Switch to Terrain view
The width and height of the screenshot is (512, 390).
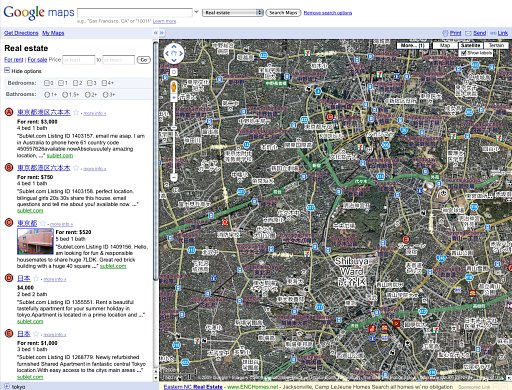[496, 45]
